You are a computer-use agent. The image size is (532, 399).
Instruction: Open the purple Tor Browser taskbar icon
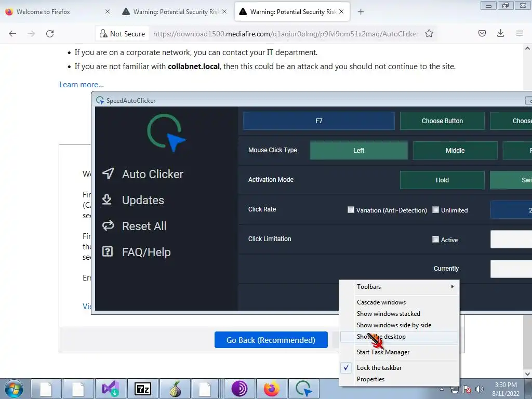239,389
